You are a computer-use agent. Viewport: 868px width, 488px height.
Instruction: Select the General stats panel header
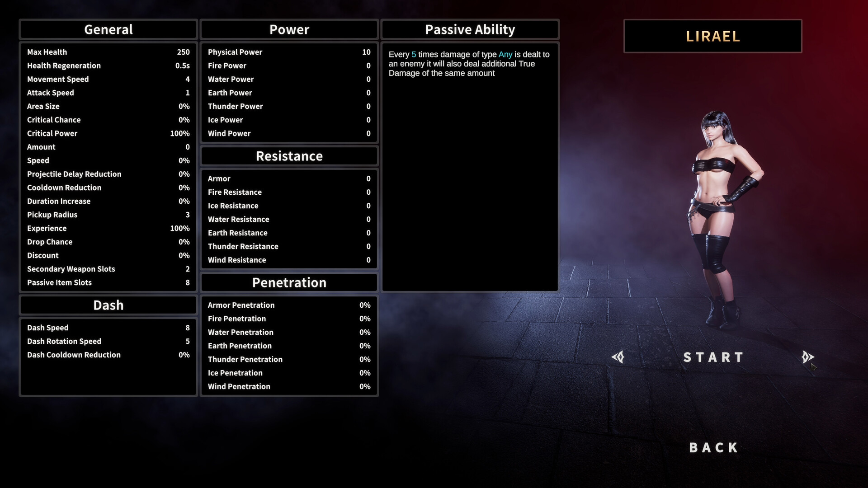108,28
